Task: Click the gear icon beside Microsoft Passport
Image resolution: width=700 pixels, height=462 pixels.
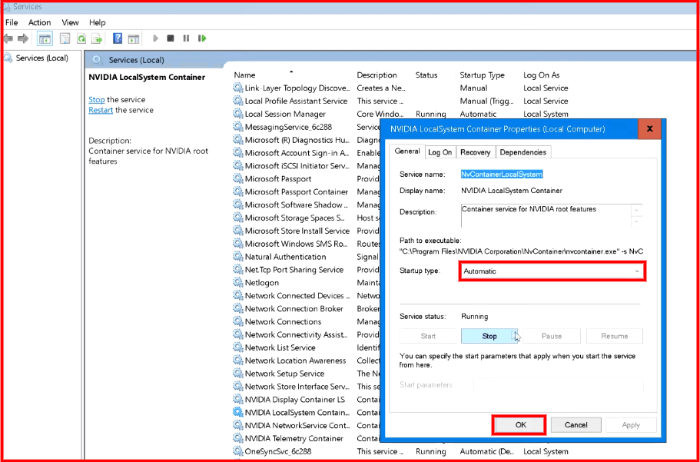Action: click(238, 179)
